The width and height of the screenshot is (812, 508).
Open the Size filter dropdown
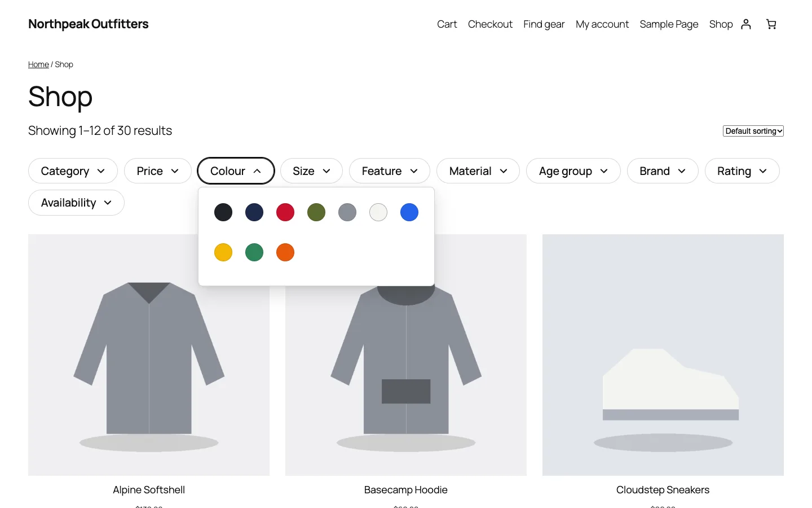[x=311, y=171]
